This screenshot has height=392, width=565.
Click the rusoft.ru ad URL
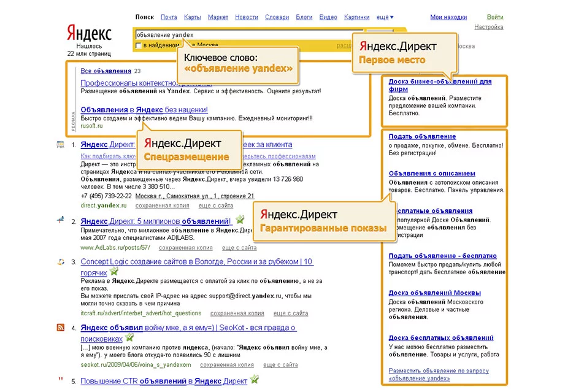click(x=91, y=126)
